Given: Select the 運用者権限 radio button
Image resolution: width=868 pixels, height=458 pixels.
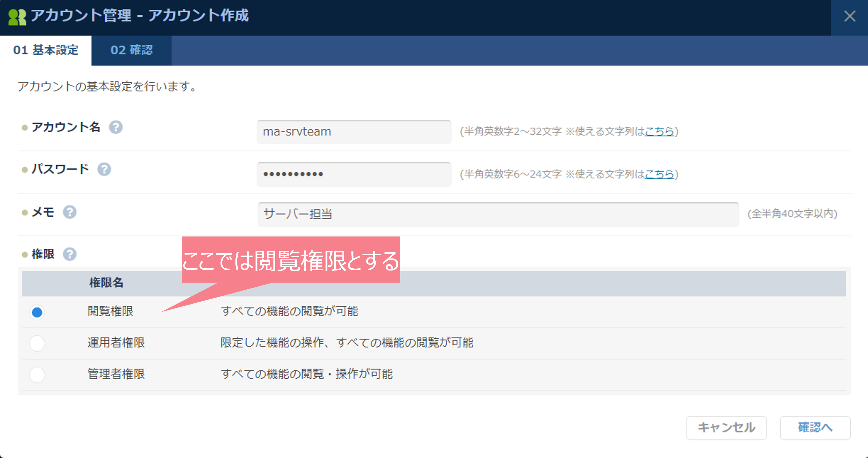Looking at the screenshot, I should [x=36, y=343].
